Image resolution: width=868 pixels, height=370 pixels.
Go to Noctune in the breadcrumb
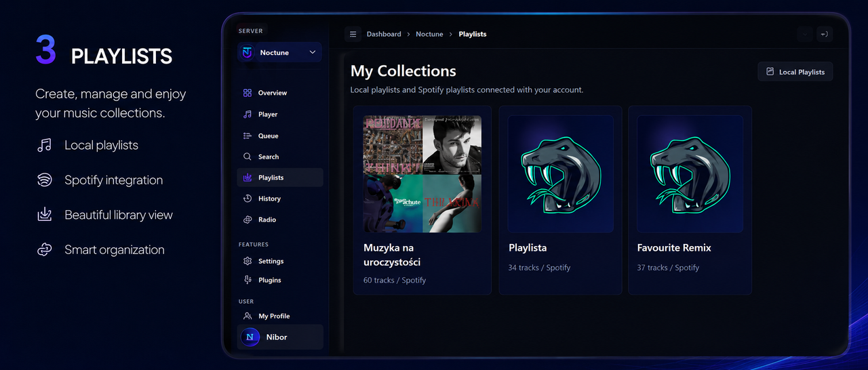click(x=429, y=34)
